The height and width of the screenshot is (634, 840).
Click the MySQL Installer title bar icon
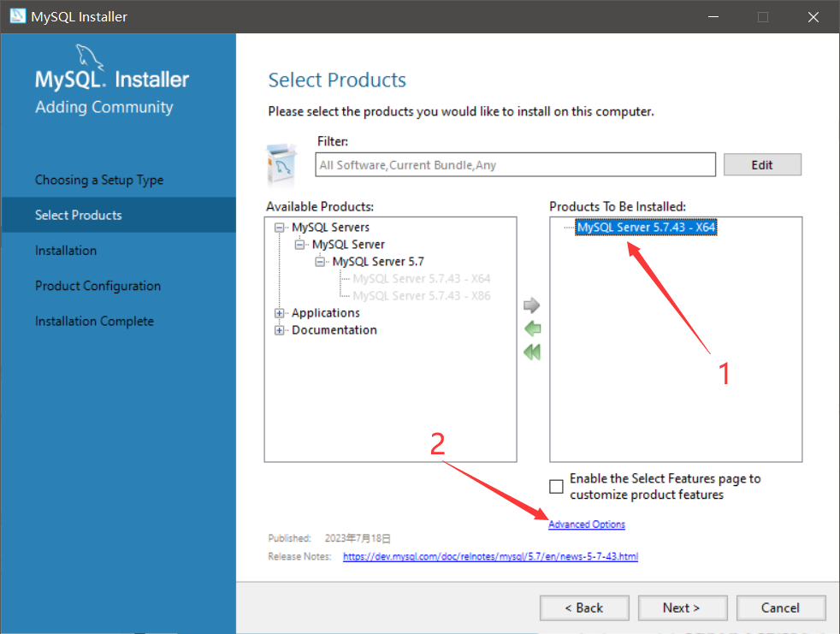click(x=18, y=16)
